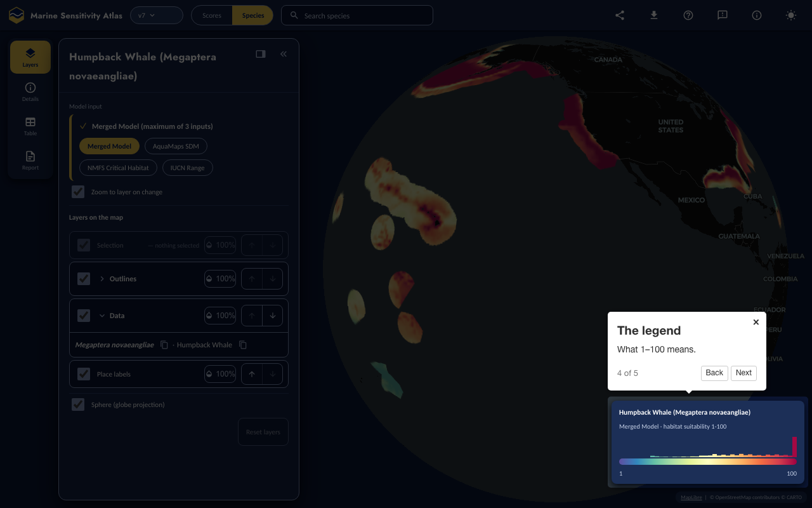Viewport: 812px width, 508px height.
Task: Select the IUCN Range input
Action: 187,168
